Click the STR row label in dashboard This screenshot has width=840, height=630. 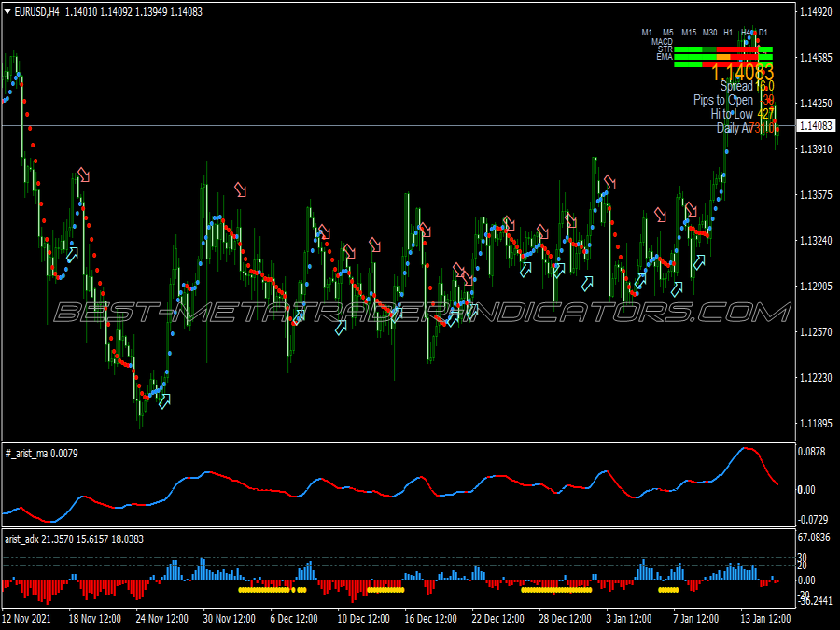(x=665, y=49)
